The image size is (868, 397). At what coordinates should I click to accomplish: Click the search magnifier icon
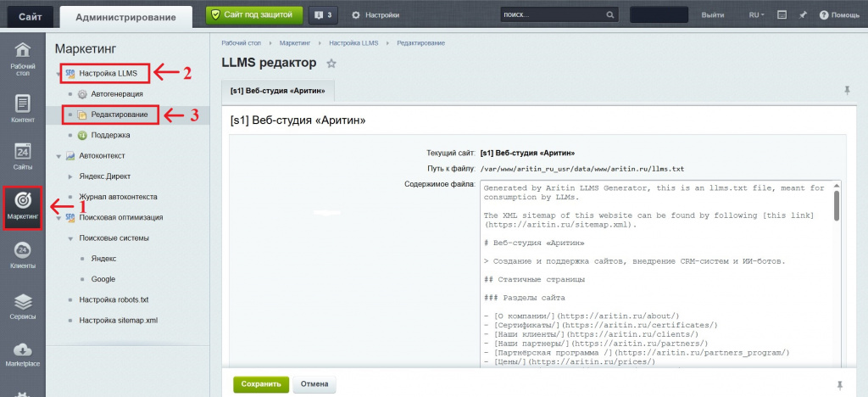[x=610, y=15]
